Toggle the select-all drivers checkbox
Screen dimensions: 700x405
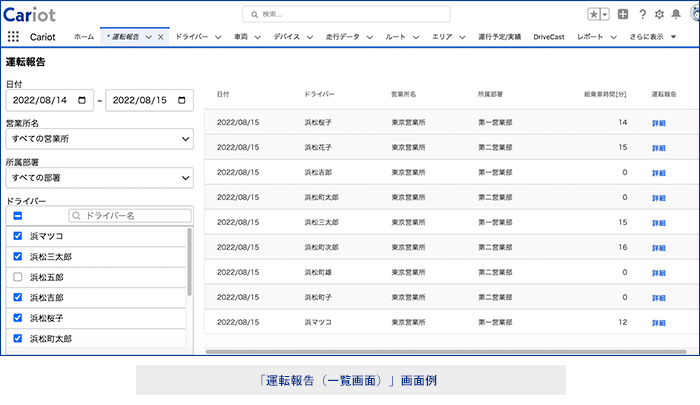(x=18, y=215)
